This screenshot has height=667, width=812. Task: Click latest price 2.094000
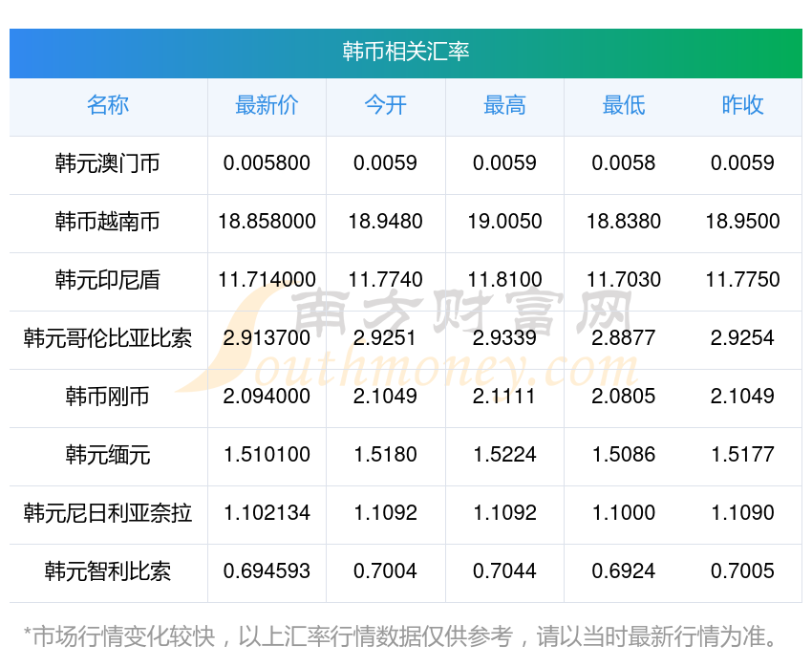click(267, 397)
